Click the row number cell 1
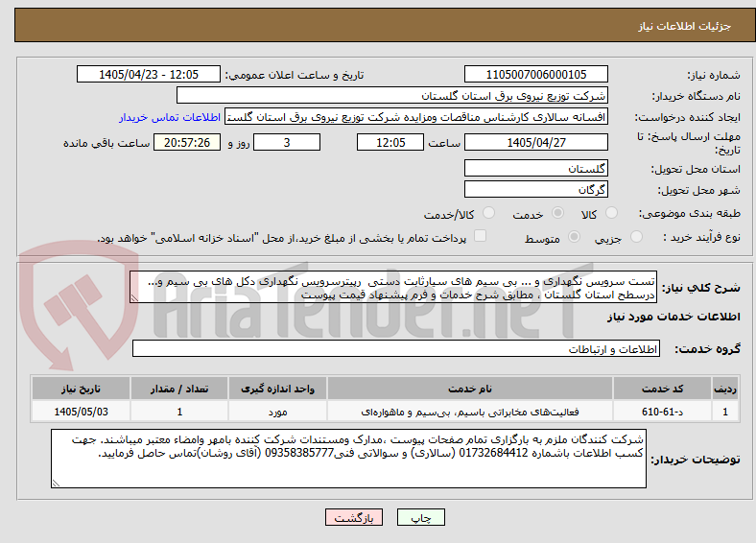Viewport: 756px width, 543px height. [x=725, y=412]
